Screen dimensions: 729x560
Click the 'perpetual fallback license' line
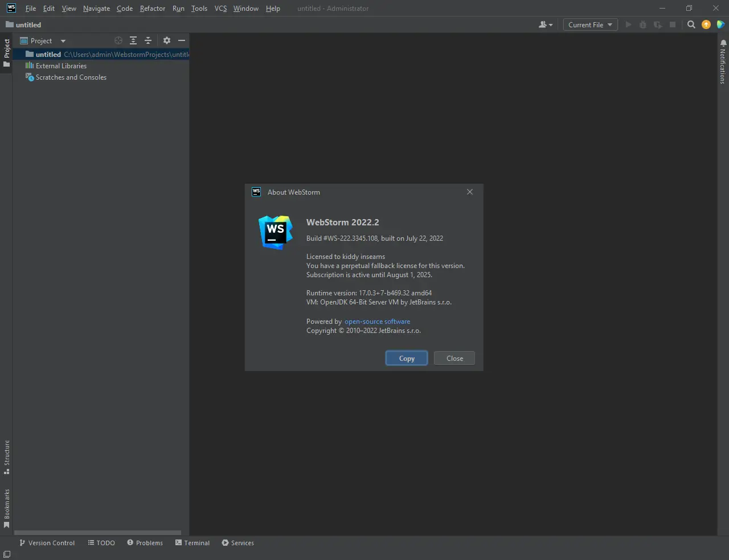click(x=386, y=266)
